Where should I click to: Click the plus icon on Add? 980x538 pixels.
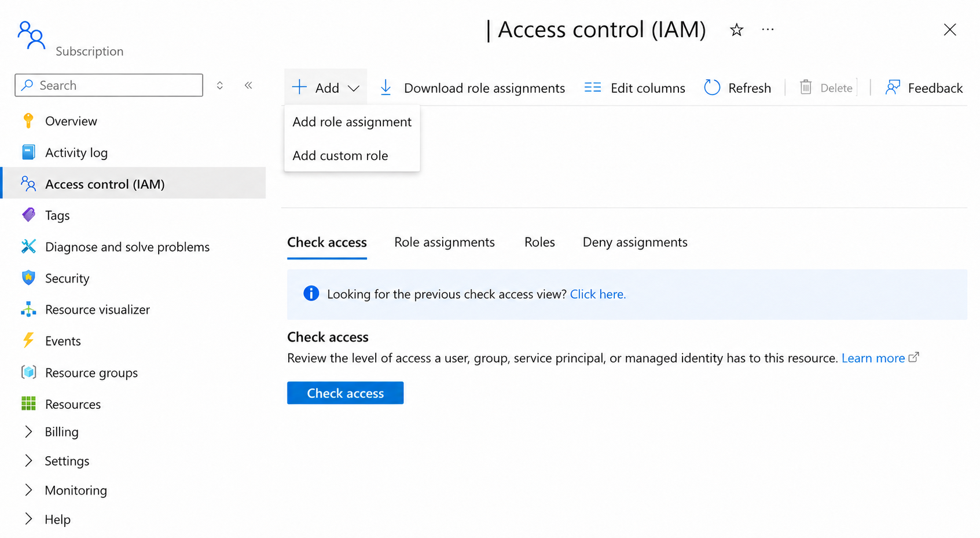click(299, 87)
